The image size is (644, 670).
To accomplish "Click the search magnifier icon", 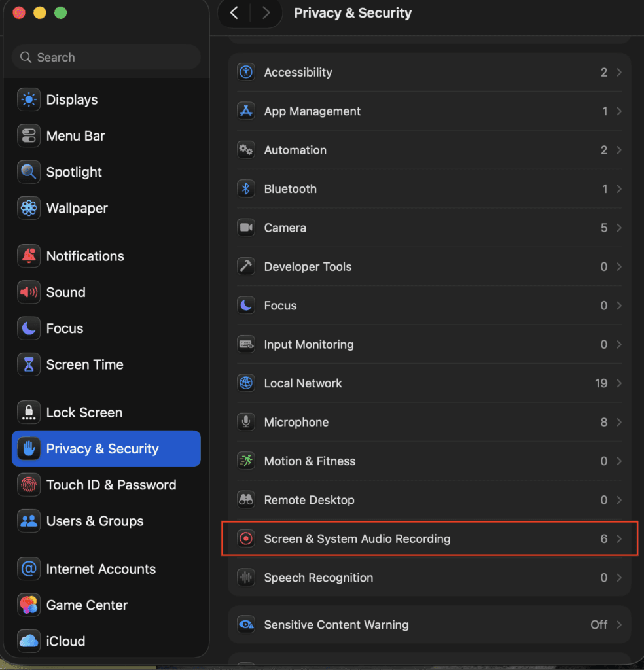I will tap(26, 58).
